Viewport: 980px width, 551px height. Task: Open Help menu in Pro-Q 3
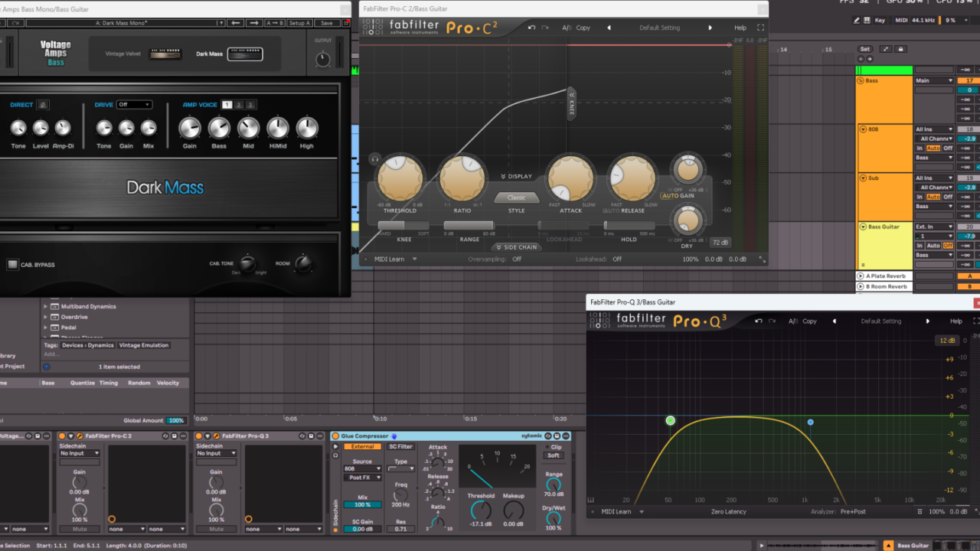[956, 321]
